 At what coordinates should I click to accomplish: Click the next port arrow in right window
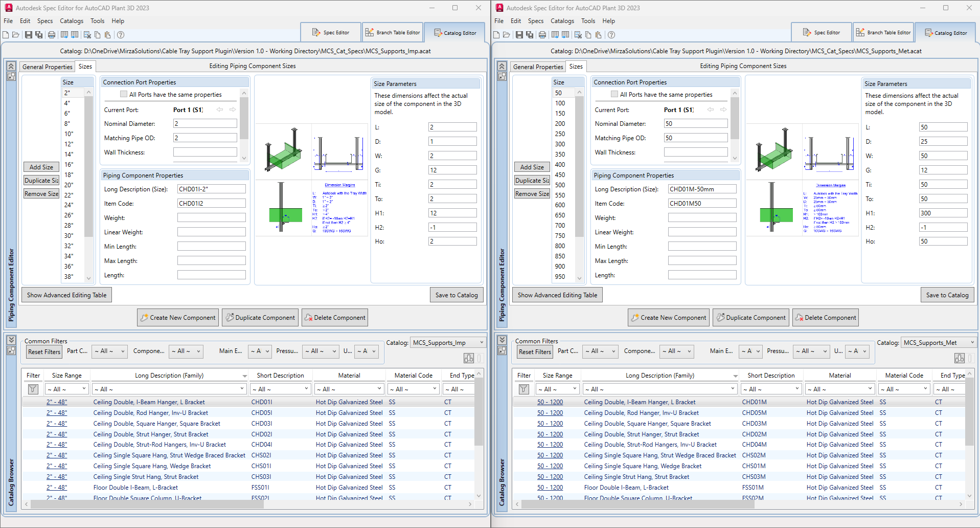[723, 109]
